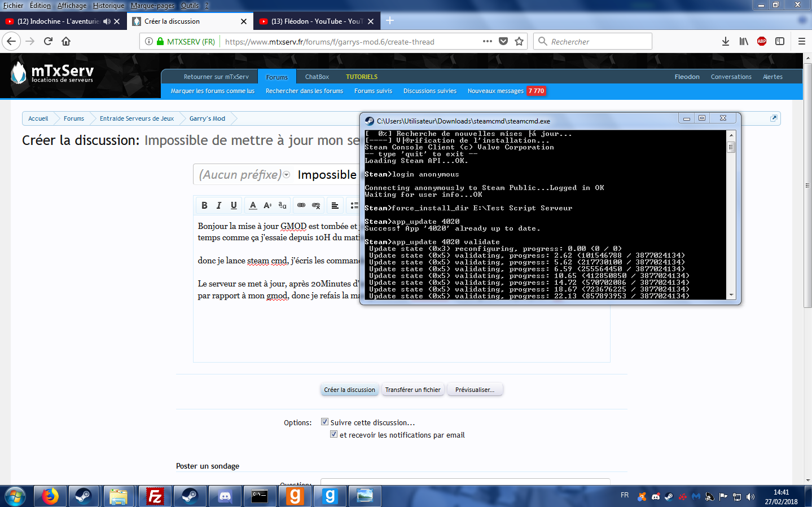Screen dimensions: 812x507
Task: Remove link with the unlink icon
Action: 316,205
